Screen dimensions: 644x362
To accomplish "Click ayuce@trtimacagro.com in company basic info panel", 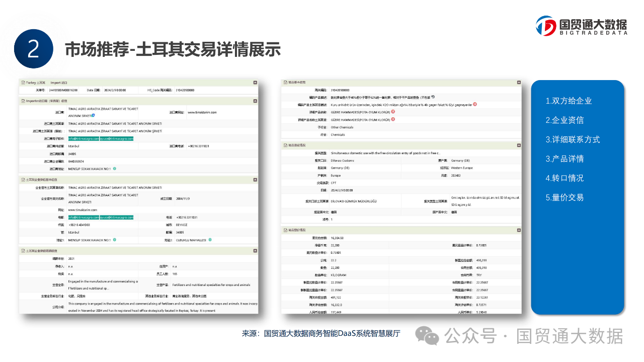I will click(117, 217).
